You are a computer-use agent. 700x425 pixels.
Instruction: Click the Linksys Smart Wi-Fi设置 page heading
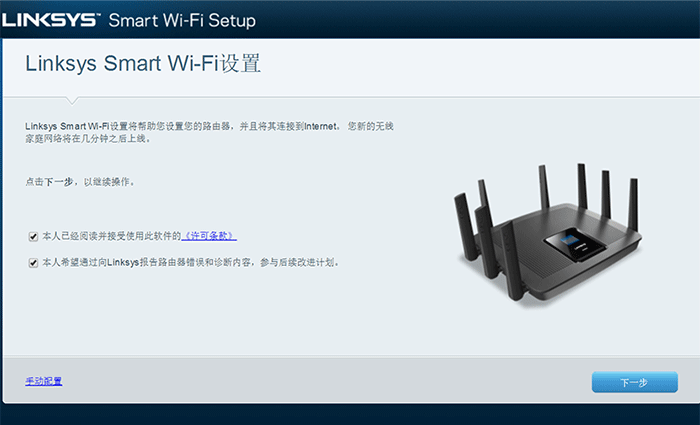click(x=143, y=63)
